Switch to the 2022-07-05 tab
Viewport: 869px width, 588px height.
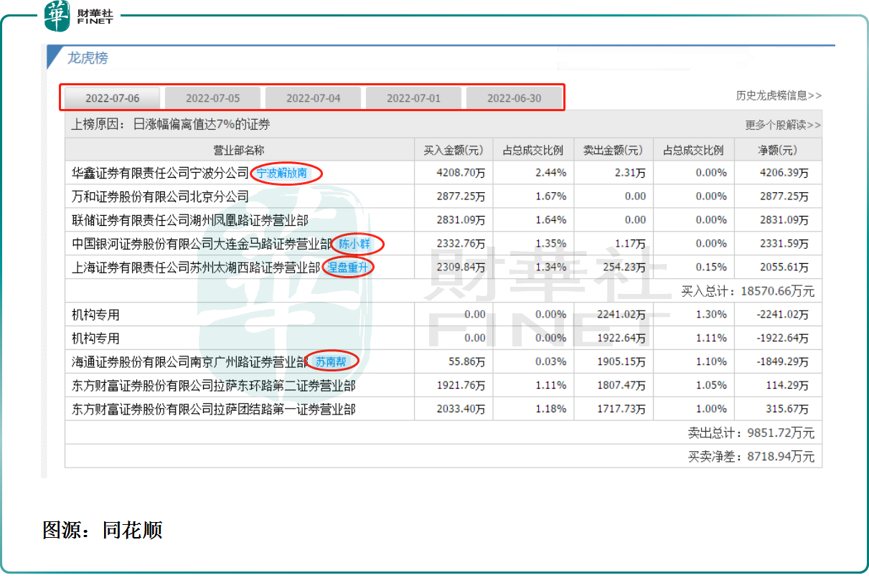coord(212,98)
